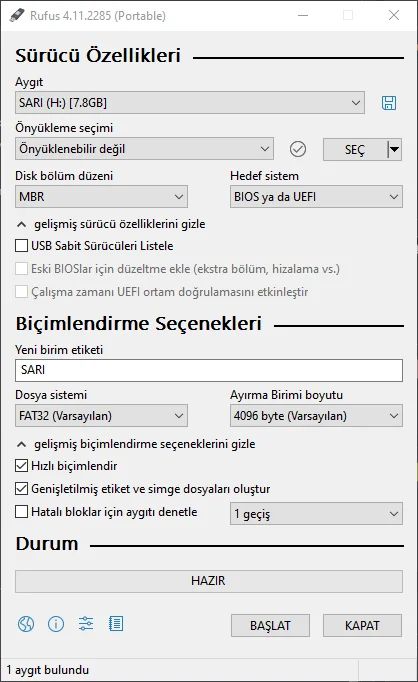Viewport: 418px width, 682px height.
Task: Click Rufus USB drive title icon
Action: click(x=17, y=16)
